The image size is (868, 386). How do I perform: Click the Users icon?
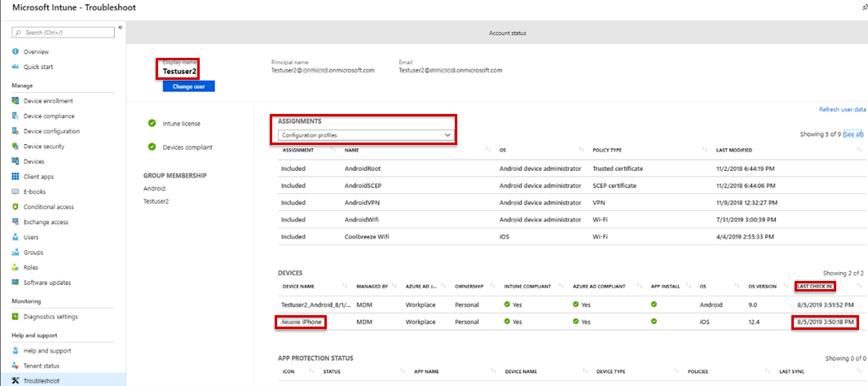point(15,237)
